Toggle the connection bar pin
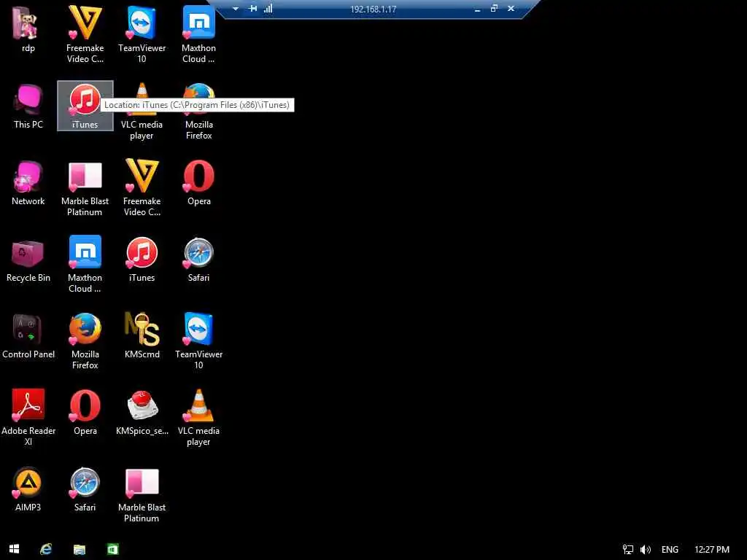 pos(252,9)
